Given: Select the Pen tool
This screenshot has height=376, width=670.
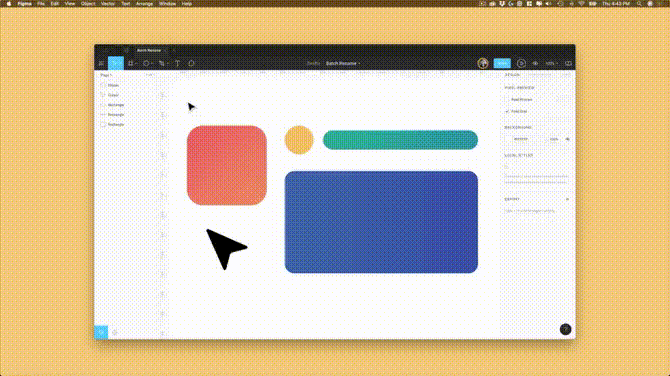Looking at the screenshot, I should coord(162,63).
